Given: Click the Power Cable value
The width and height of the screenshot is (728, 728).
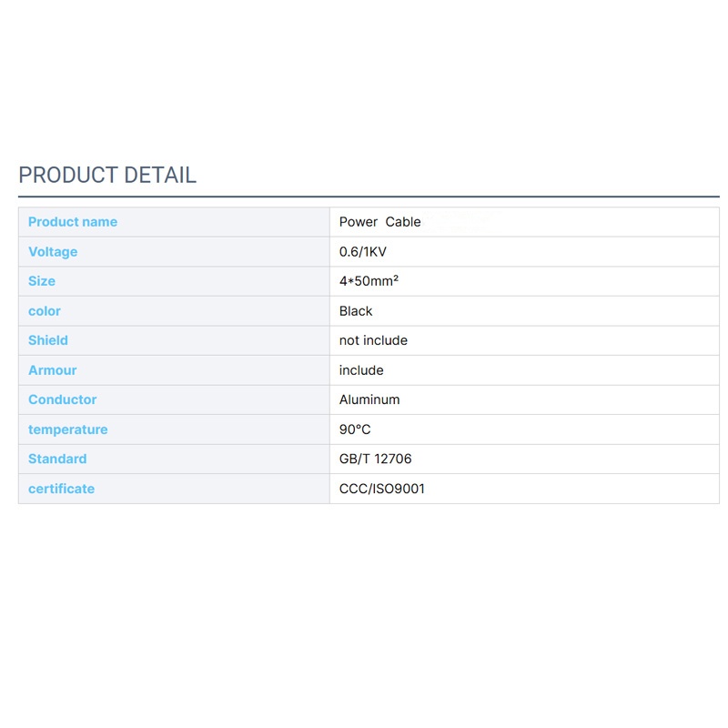Looking at the screenshot, I should click(379, 222).
